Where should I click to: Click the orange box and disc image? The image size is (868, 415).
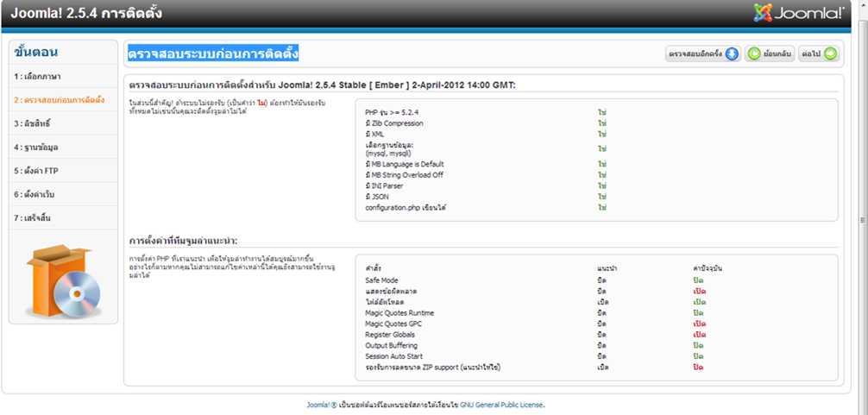(63, 280)
